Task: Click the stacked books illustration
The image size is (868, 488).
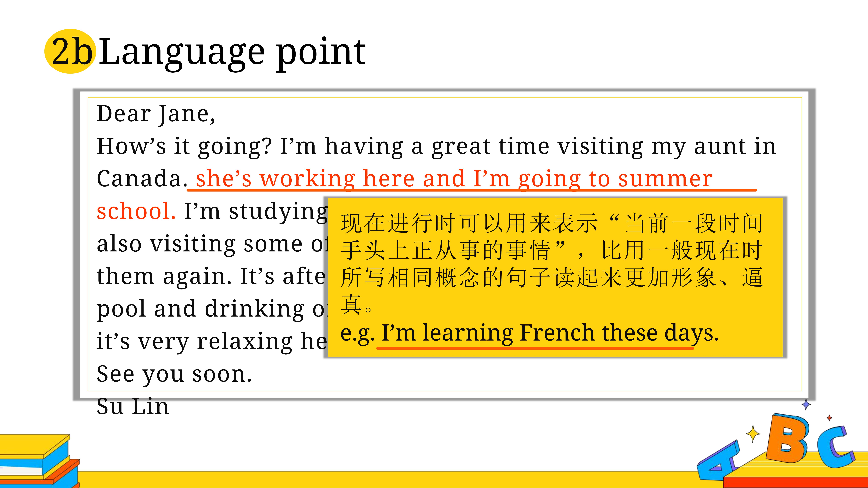Action: [40, 461]
